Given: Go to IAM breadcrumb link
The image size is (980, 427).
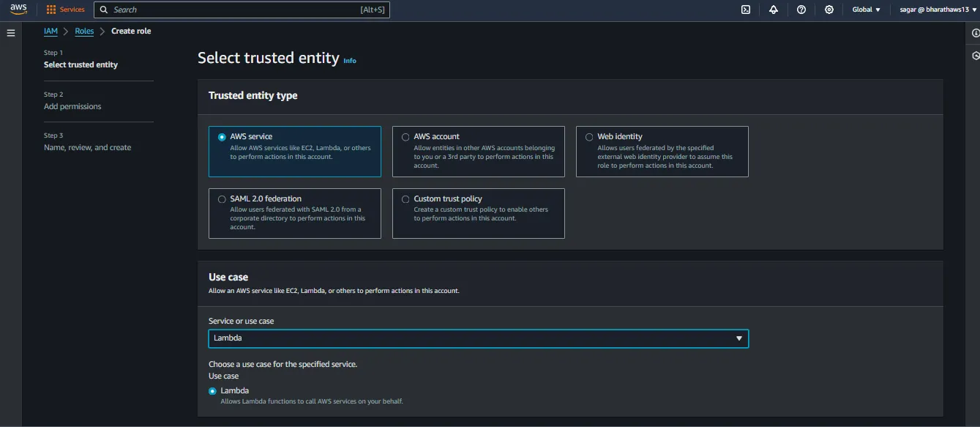Looking at the screenshot, I should 51,31.
